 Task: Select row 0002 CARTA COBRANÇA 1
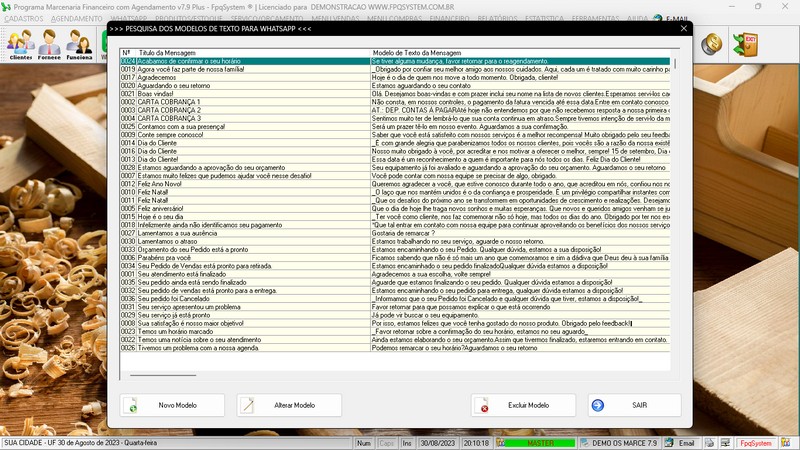tap(395, 102)
